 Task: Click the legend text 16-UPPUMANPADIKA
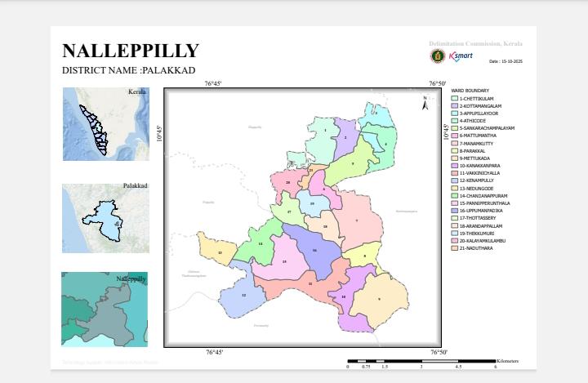click(x=481, y=211)
